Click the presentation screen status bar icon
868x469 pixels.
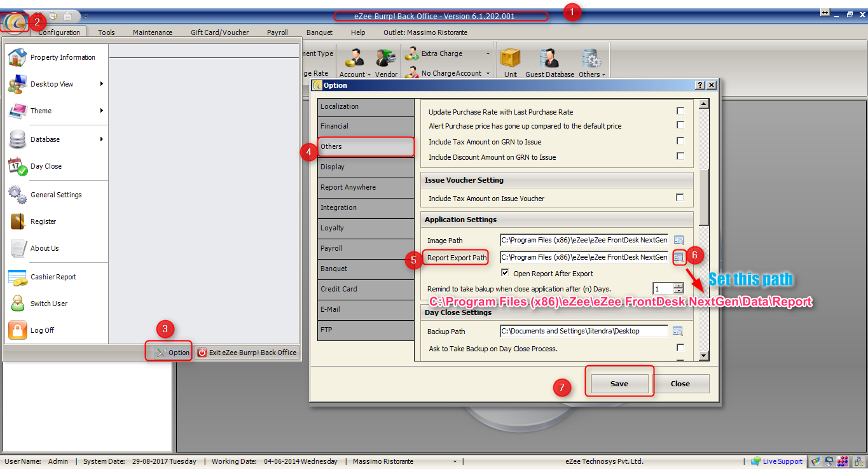point(829,461)
